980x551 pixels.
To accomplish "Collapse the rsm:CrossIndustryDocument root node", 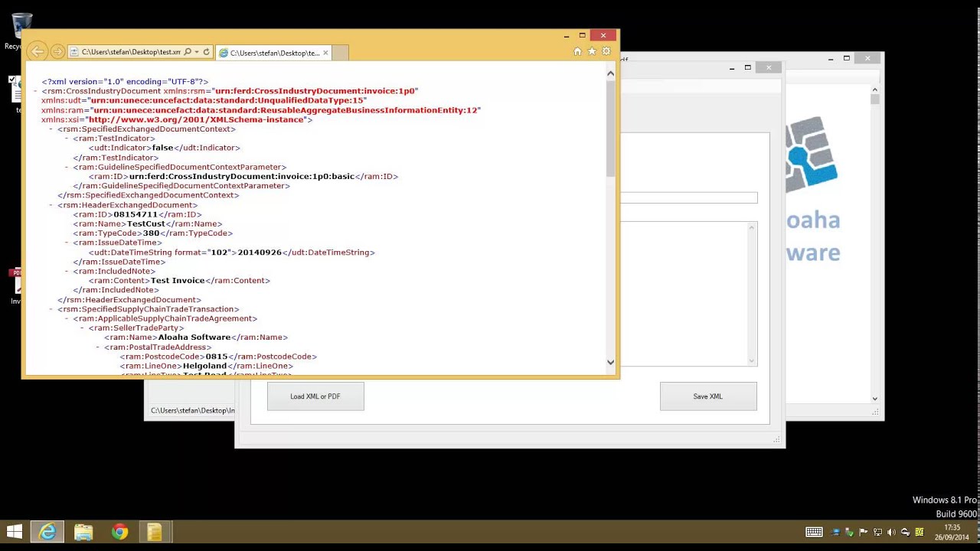I will [36, 91].
